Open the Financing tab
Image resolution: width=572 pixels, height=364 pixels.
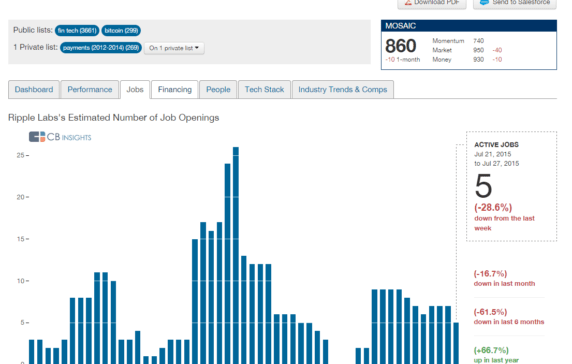(175, 89)
